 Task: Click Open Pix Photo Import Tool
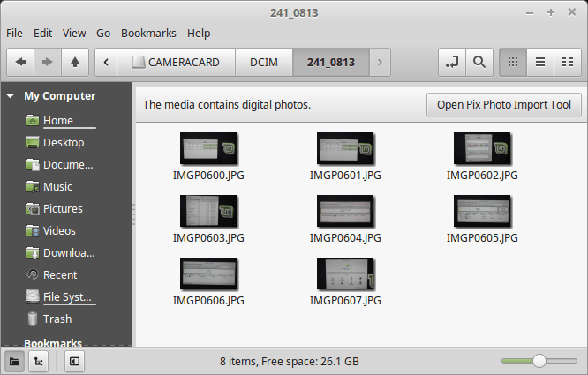[x=503, y=104]
